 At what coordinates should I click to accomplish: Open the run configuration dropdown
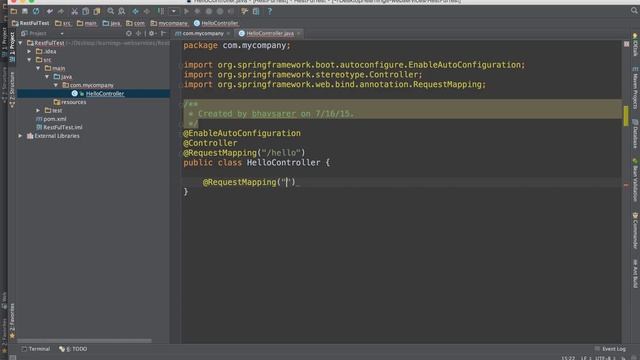[x=173, y=11]
